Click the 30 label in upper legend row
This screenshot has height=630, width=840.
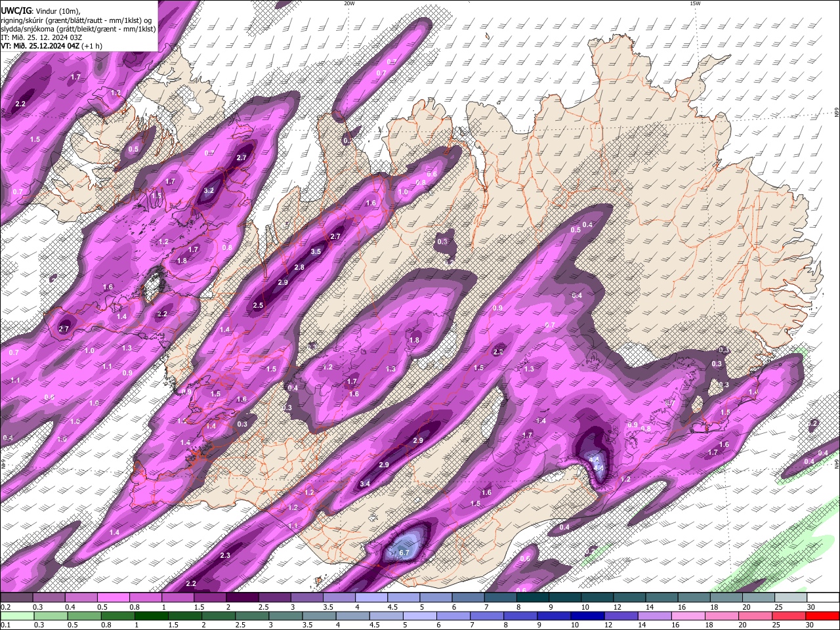811,607
